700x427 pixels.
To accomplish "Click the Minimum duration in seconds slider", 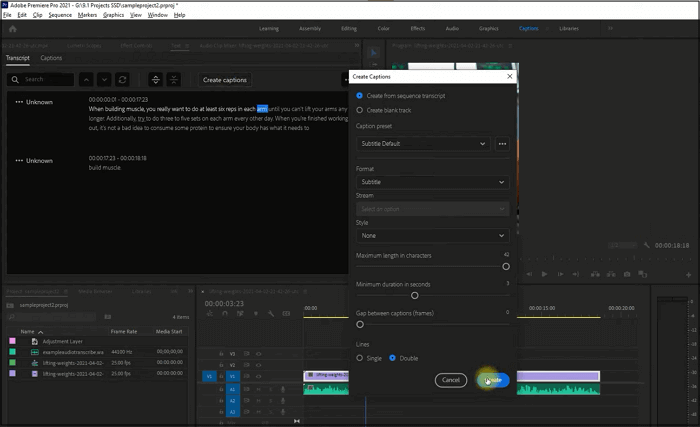I will (415, 295).
